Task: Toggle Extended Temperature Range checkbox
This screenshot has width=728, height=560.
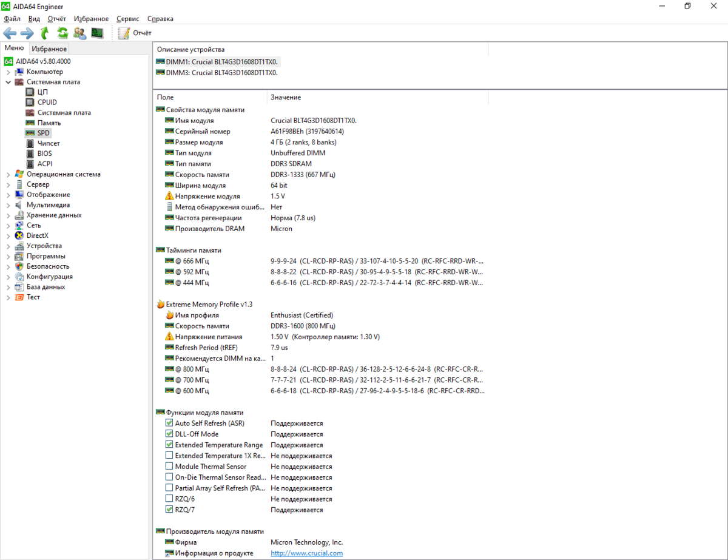Action: [169, 445]
